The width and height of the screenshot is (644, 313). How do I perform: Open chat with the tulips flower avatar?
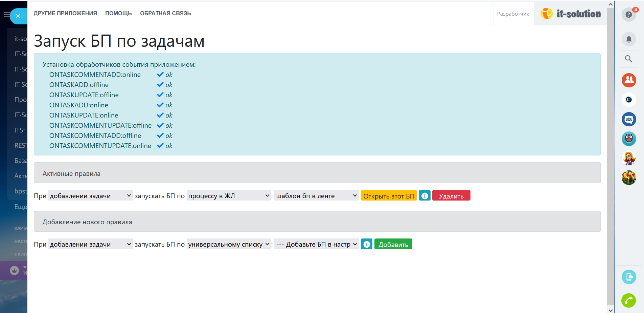pos(629,178)
